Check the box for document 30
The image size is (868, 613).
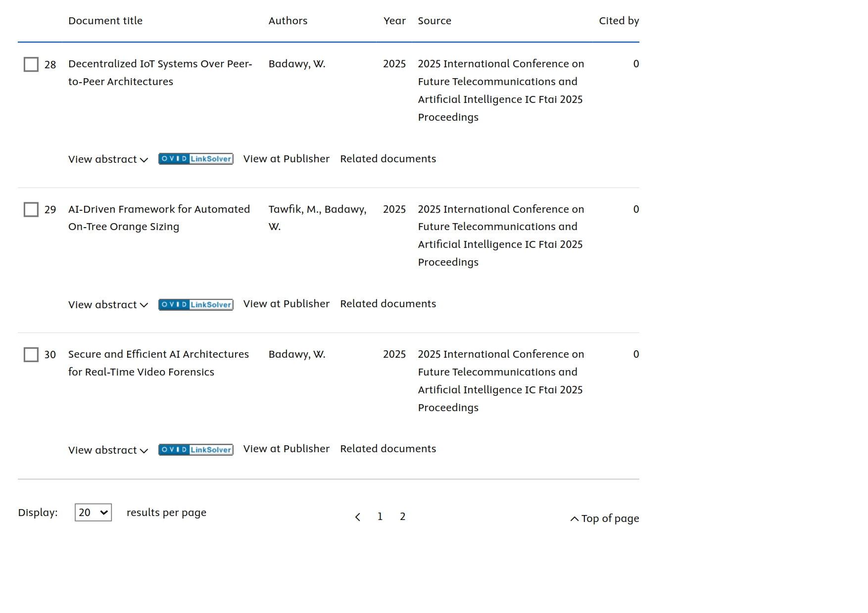(31, 355)
